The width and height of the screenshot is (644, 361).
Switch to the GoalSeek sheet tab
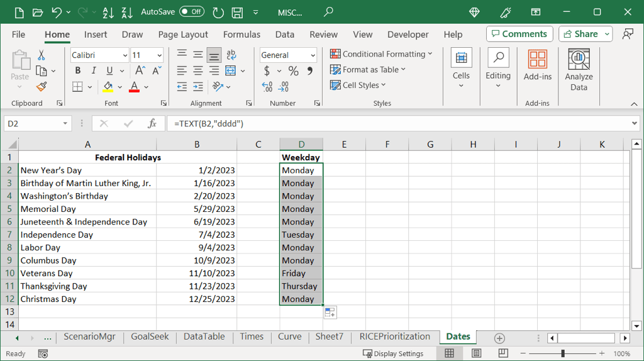click(x=150, y=337)
